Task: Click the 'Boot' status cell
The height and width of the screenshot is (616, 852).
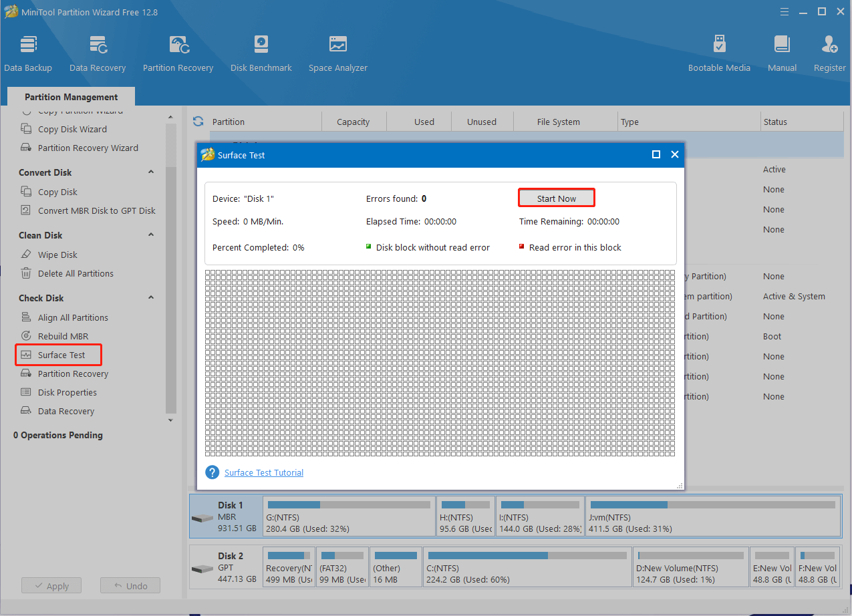Action: pos(772,337)
